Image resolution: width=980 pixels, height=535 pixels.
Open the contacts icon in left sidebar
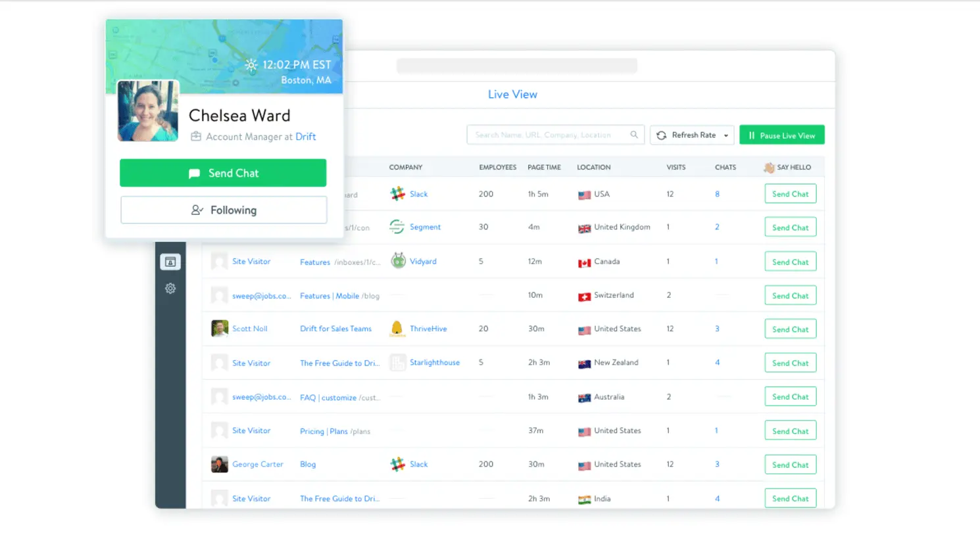pyautogui.click(x=170, y=262)
